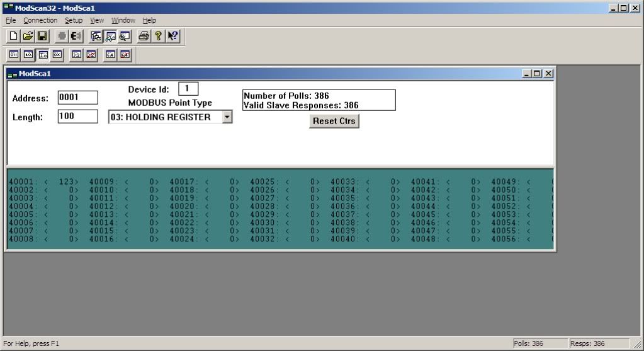Open the Setup menu
The image size is (644, 351).
pyautogui.click(x=74, y=20)
